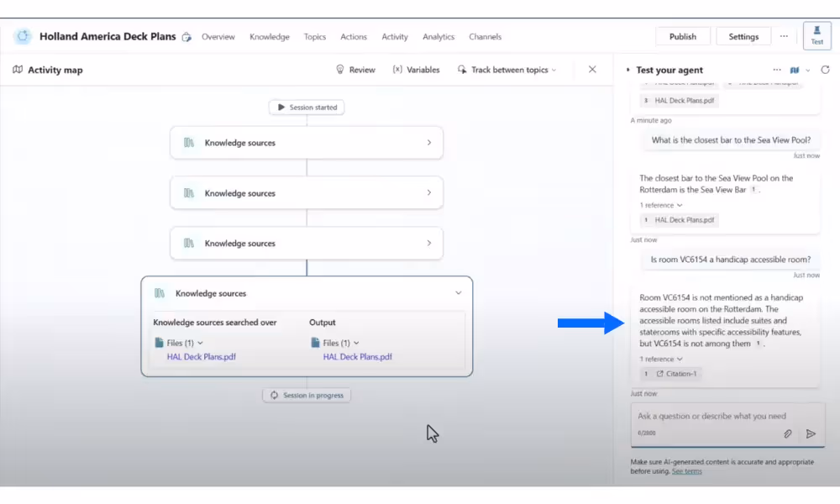Viewport: 840px width, 504px height.
Task: Open dropdown next to test panel map icon
Action: pos(808,71)
